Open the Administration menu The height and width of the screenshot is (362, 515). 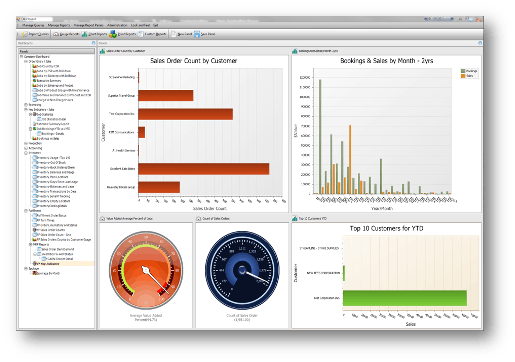117,25
